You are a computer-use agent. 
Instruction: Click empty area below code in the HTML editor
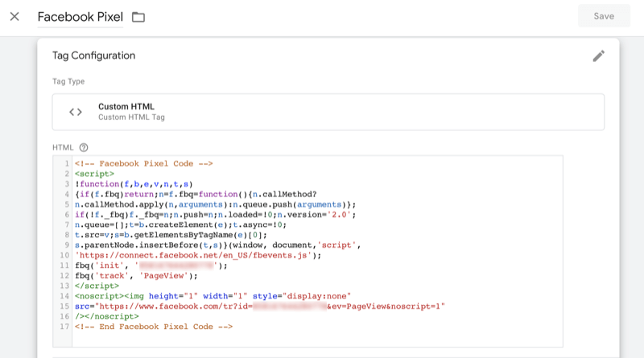click(x=317, y=339)
